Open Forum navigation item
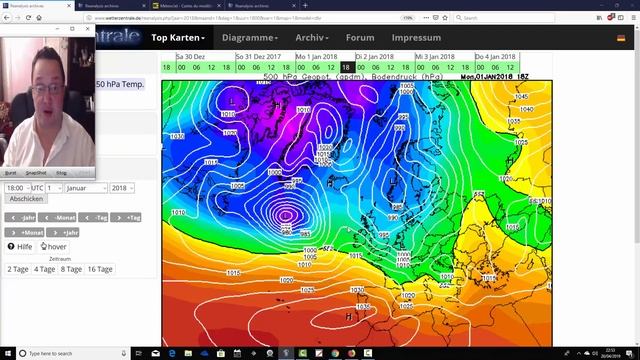 (x=360, y=38)
